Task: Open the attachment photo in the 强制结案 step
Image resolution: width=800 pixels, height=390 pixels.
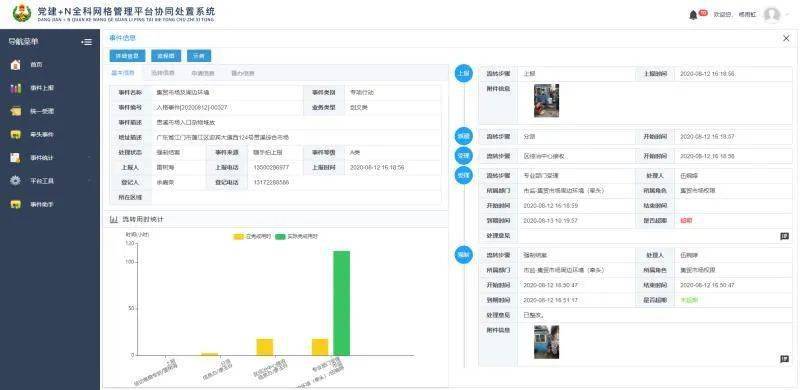Action: point(546,342)
